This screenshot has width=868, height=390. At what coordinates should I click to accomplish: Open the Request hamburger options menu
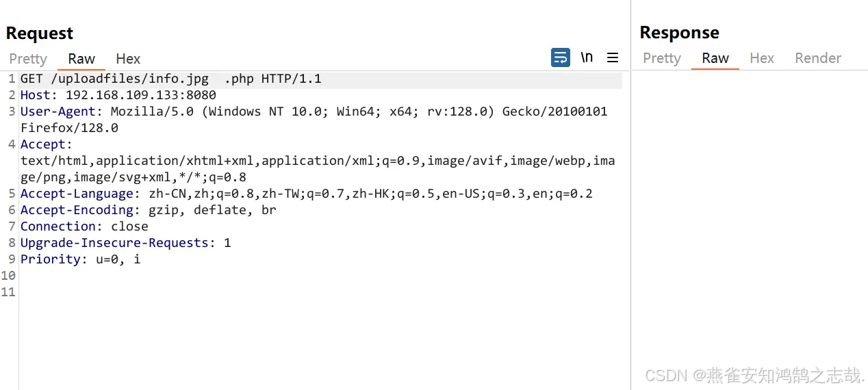click(613, 57)
